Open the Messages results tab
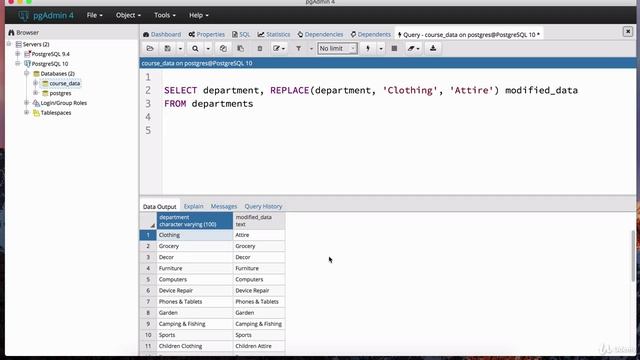This screenshot has width=640, height=360. 224,206
